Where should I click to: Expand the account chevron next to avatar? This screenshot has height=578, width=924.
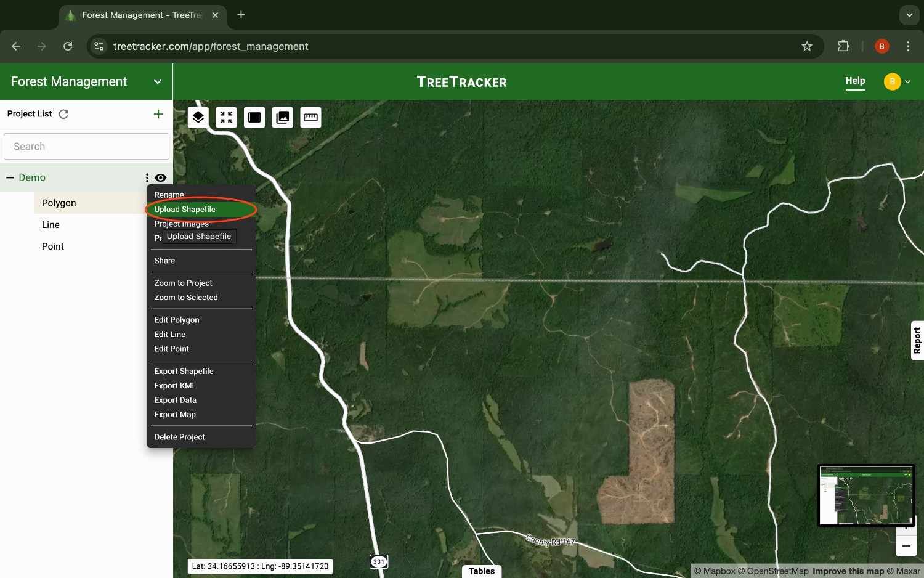pyautogui.click(x=908, y=81)
